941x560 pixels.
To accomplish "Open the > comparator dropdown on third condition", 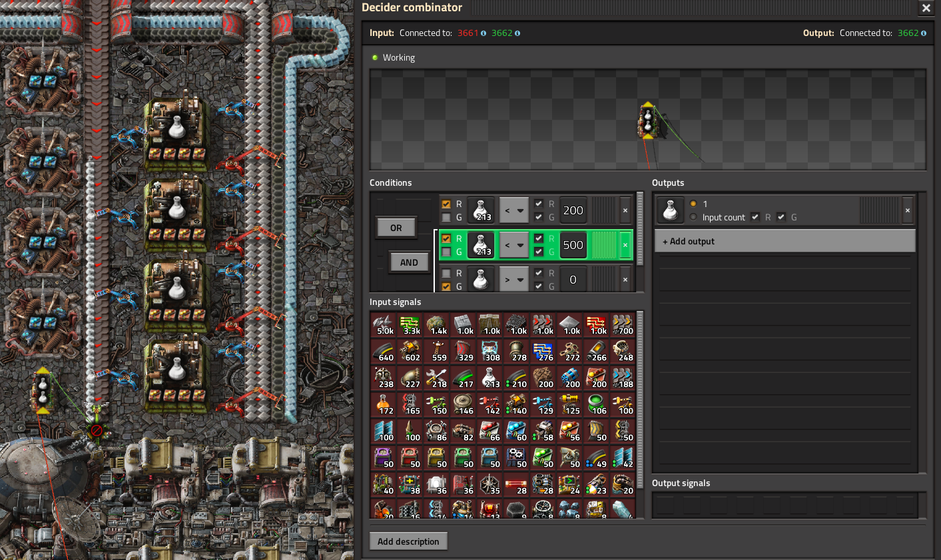I will pos(513,280).
